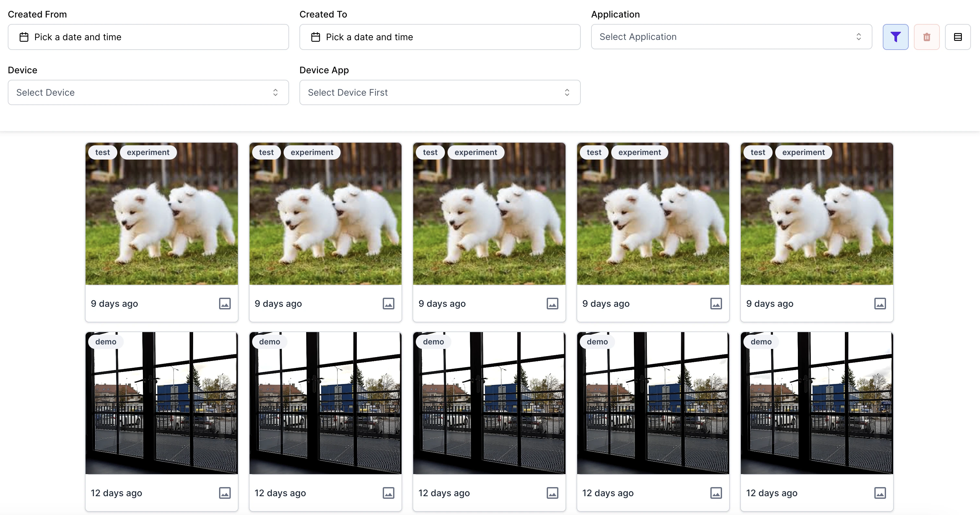Open the Select Application dropdown
This screenshot has width=980, height=515.
(731, 37)
